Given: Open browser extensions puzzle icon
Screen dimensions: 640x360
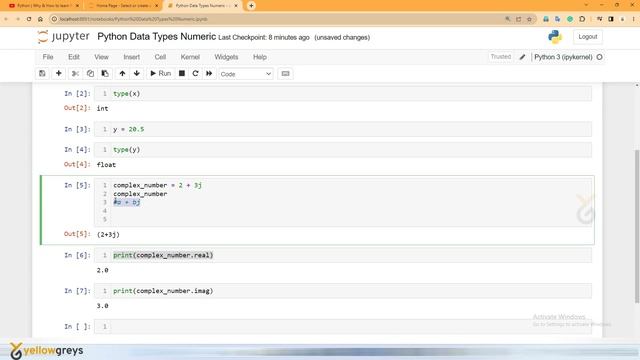Looking at the screenshot, I should pyautogui.click(x=582, y=19).
